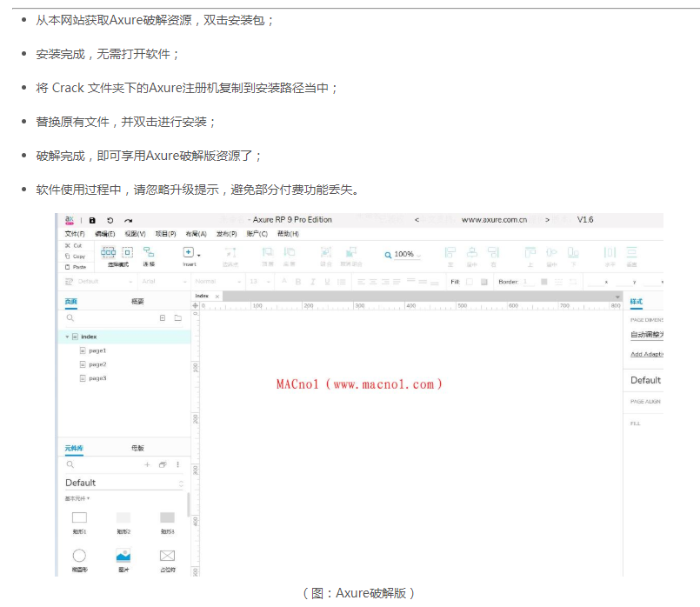This screenshot has width=700, height=607.
Task: Open the 账户(C) menu
Action: [257, 234]
